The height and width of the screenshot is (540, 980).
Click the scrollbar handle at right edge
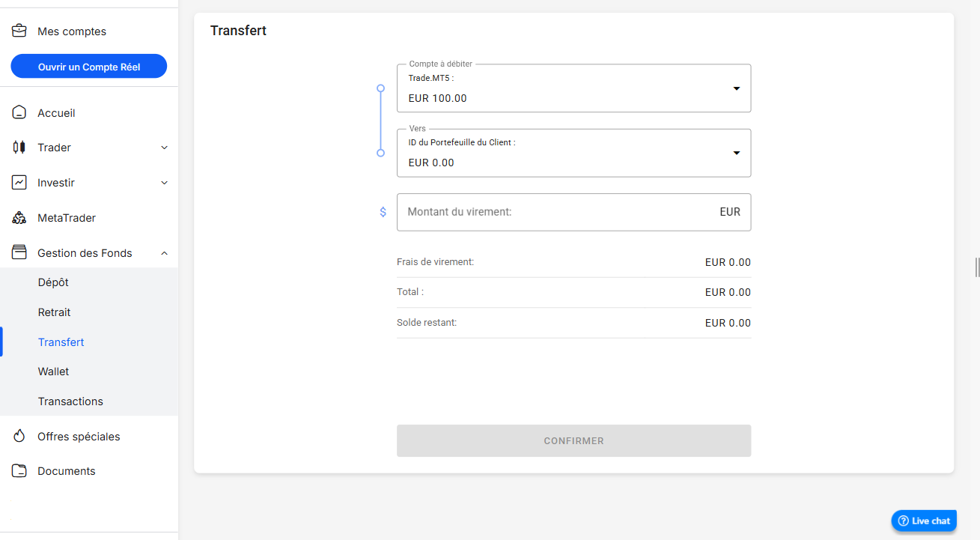[x=977, y=267]
